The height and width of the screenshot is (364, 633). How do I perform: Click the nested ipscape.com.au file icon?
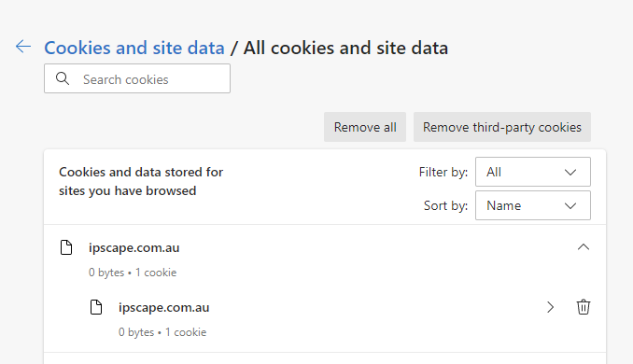[x=96, y=307]
